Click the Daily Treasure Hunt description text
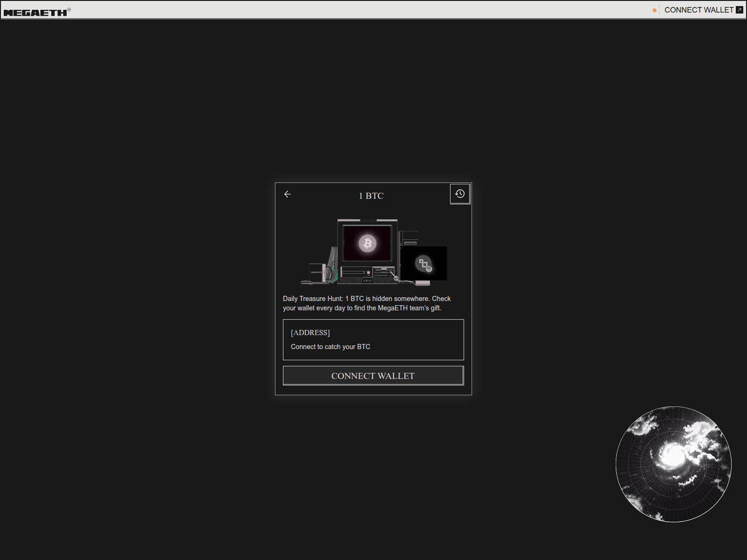Image resolution: width=747 pixels, height=560 pixels. pyautogui.click(x=366, y=303)
